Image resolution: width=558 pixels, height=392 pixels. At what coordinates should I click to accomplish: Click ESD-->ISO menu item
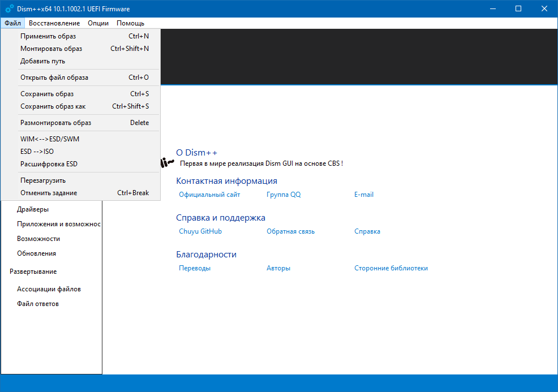(37, 152)
